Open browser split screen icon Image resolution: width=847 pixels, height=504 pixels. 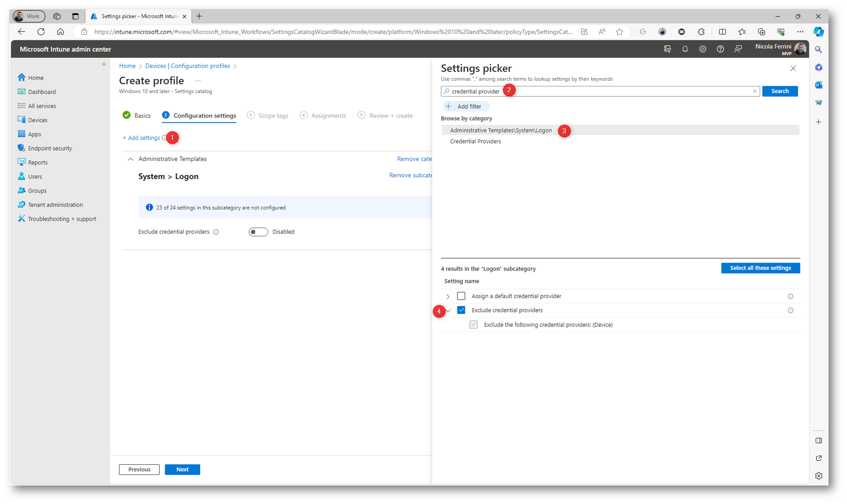point(722,32)
